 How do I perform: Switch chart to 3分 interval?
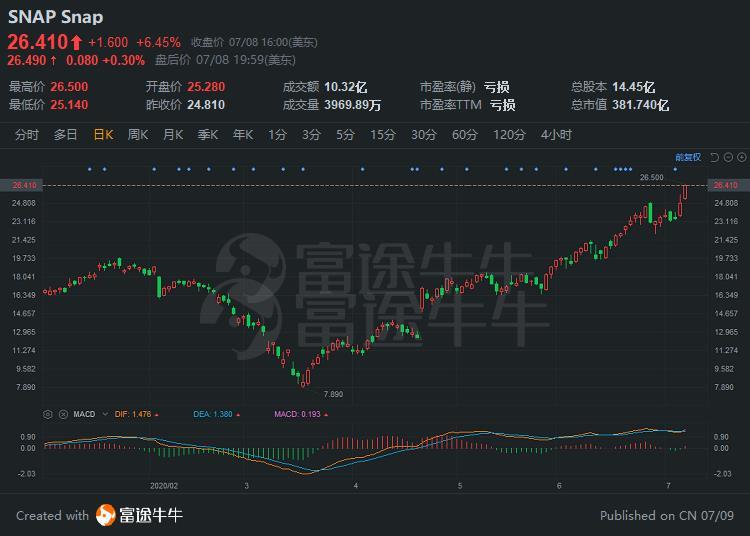tap(311, 135)
